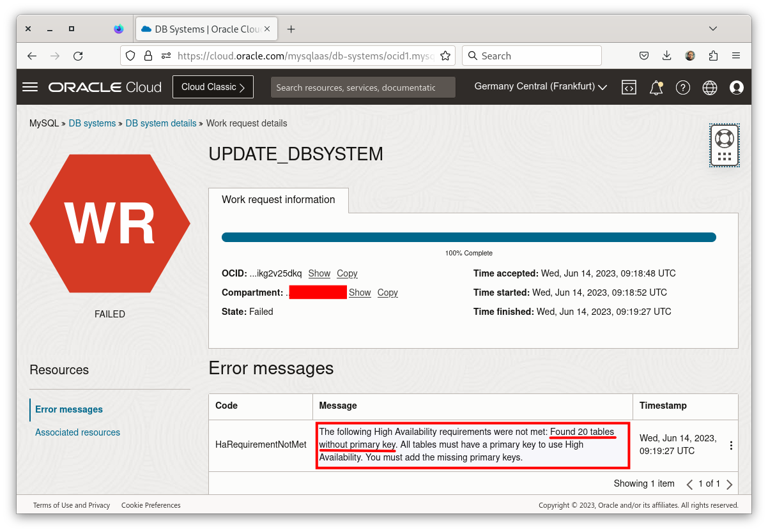Open the support lifebuoy widget
The height and width of the screenshot is (532, 768).
[x=725, y=146]
